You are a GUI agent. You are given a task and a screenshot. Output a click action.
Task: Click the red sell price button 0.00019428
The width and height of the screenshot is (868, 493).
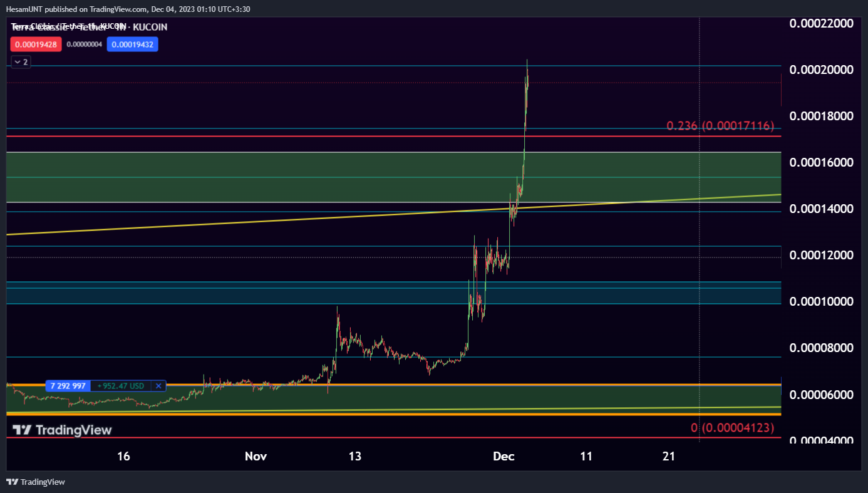tap(36, 44)
